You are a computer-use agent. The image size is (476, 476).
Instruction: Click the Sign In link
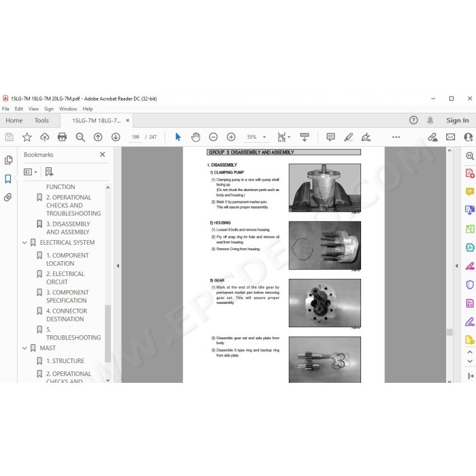458,120
